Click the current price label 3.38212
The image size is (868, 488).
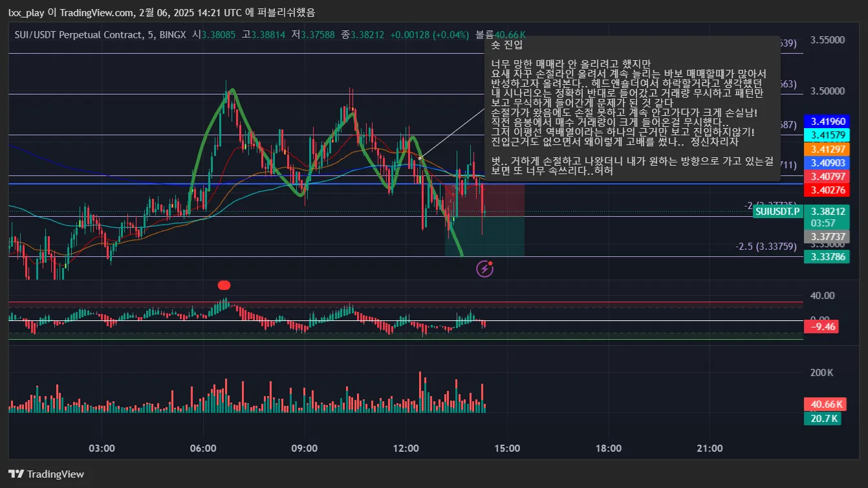(828, 211)
